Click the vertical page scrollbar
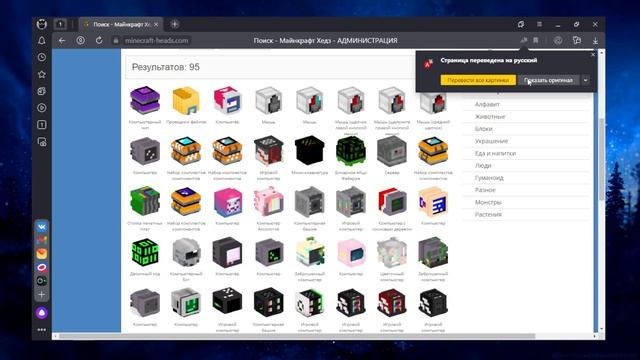The width and height of the screenshot is (640, 360). click(x=601, y=159)
